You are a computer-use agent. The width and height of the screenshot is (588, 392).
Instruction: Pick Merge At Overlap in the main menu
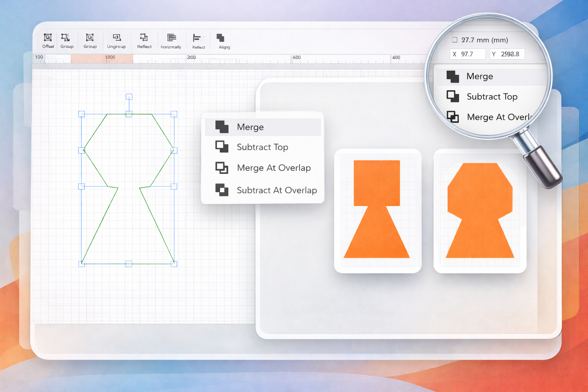coord(273,168)
